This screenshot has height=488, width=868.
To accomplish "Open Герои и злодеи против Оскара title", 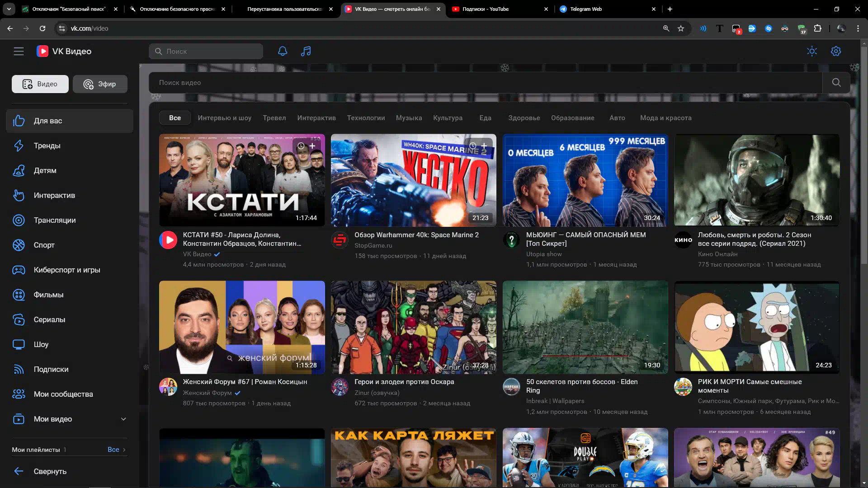I will pos(404,382).
